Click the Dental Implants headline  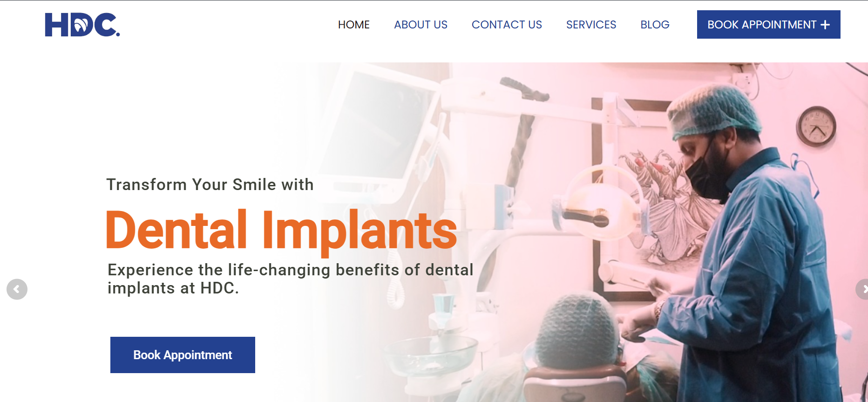[281, 231]
